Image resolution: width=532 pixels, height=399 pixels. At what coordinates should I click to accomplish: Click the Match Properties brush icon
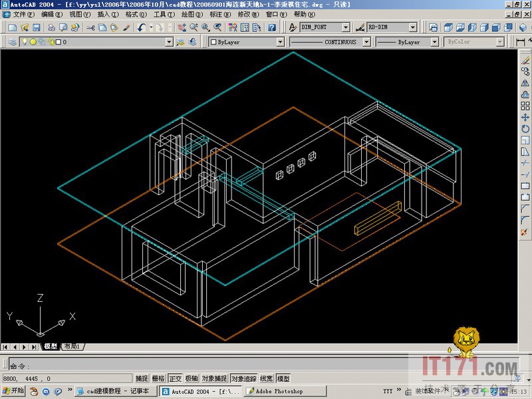(126, 28)
